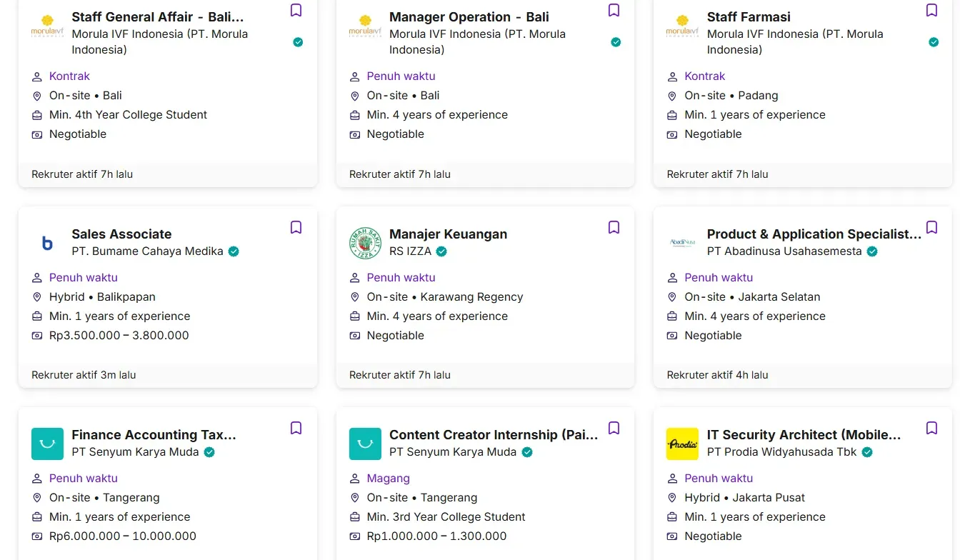Click the RS IZZA hospital logo
The height and width of the screenshot is (560, 960).
coord(365,243)
